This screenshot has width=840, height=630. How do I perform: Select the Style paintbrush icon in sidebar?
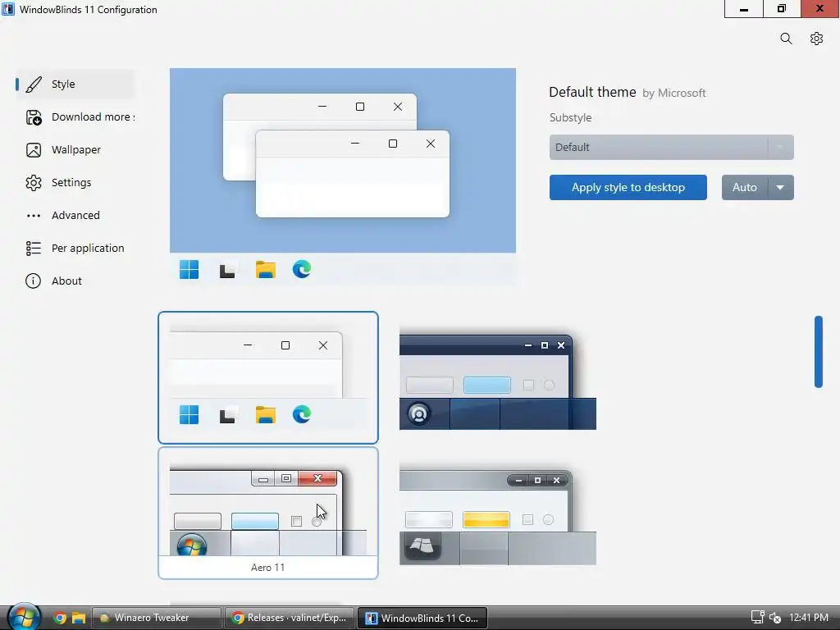click(33, 84)
